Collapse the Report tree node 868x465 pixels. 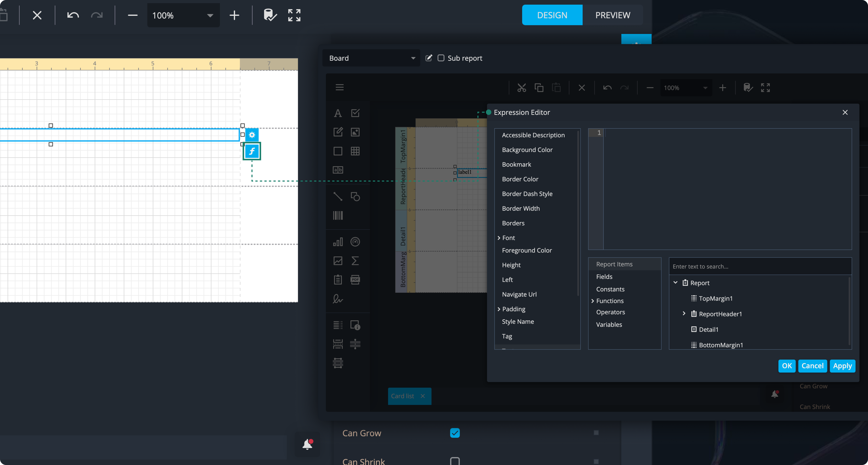675,283
